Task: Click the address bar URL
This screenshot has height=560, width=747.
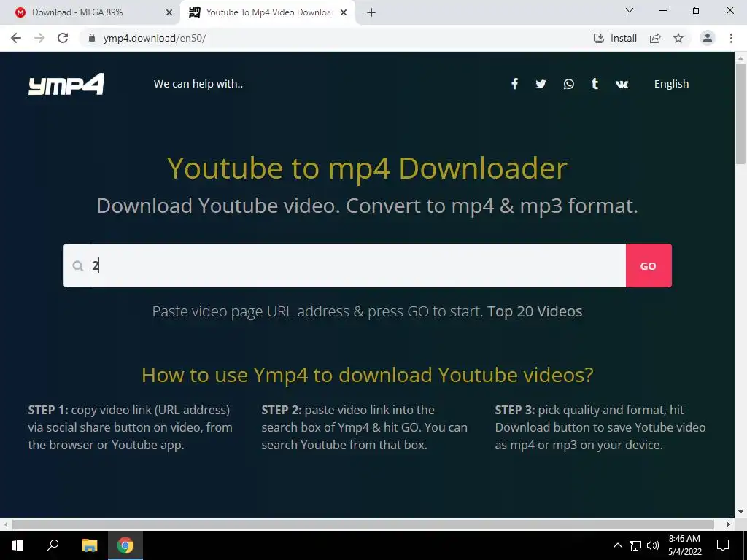Action: click(155, 38)
